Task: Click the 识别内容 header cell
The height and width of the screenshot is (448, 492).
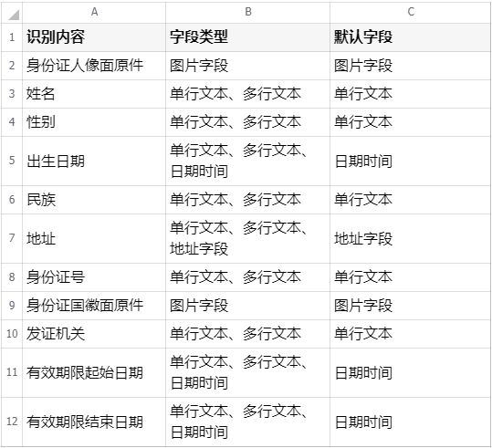Action: [94, 37]
